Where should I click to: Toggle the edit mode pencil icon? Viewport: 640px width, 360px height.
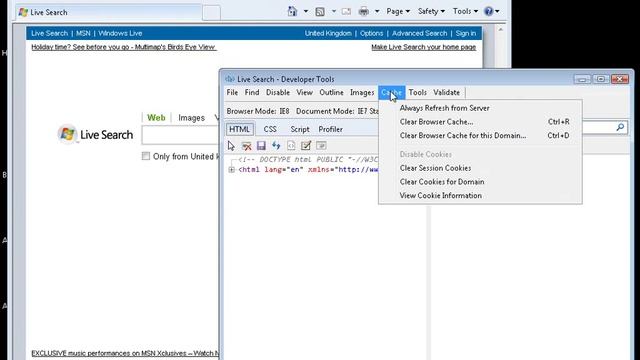[306, 146]
